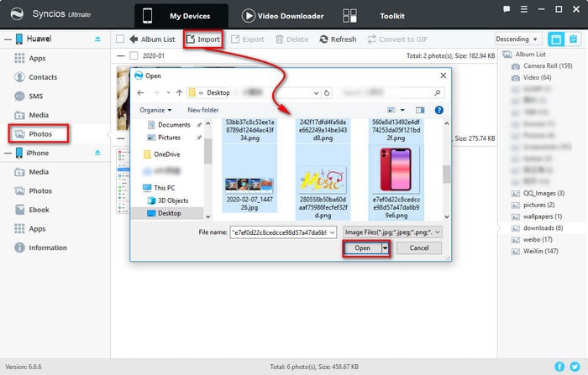The height and width of the screenshot is (375, 588).
Task: Switch to Video Downloader tab
Action: [284, 15]
